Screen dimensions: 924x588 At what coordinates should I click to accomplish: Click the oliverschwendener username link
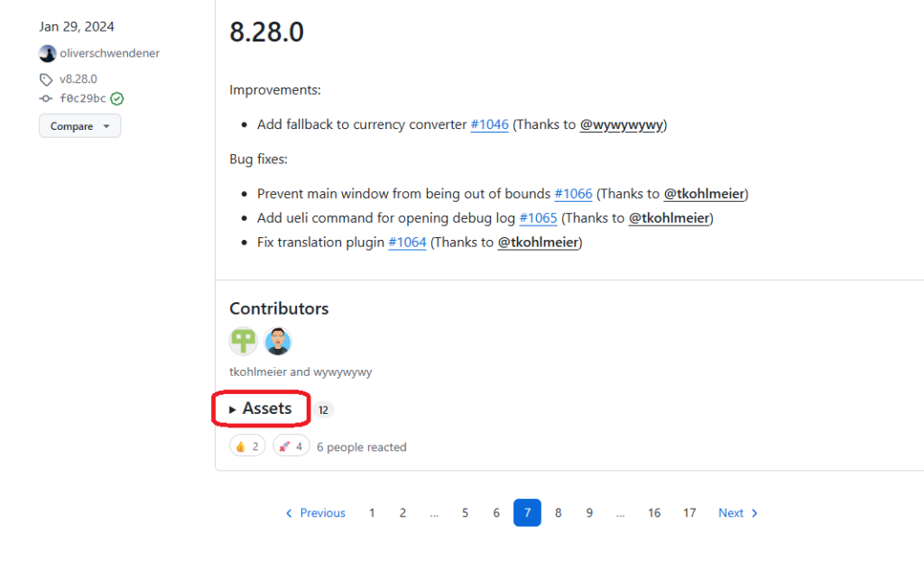[109, 53]
